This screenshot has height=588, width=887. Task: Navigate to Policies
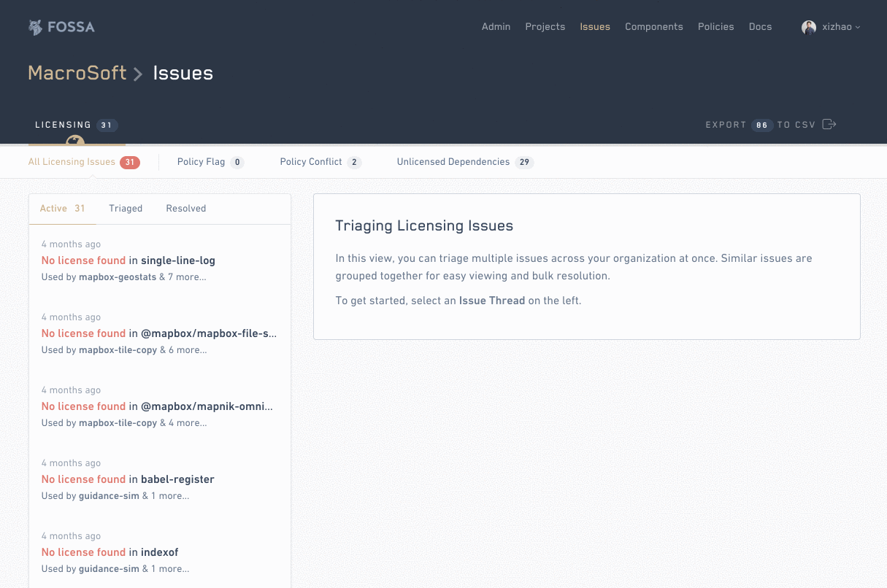[x=715, y=27]
